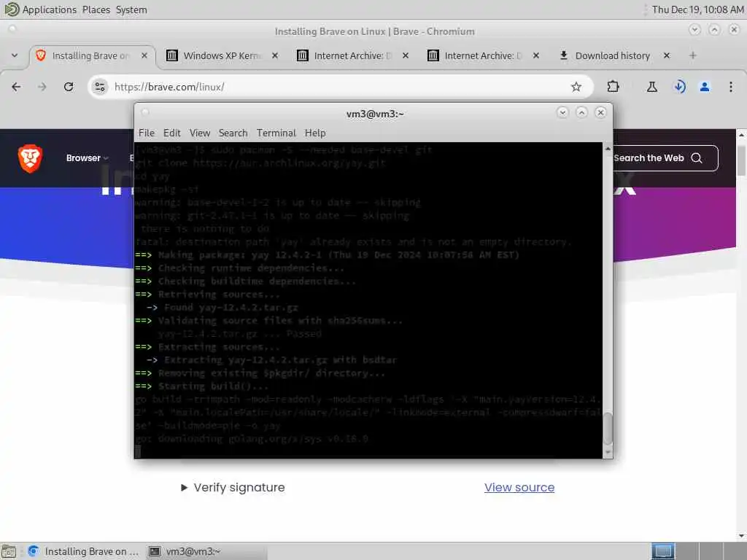747x560 pixels.
Task: Click the browser page scrollbar thumb
Action: [741, 160]
